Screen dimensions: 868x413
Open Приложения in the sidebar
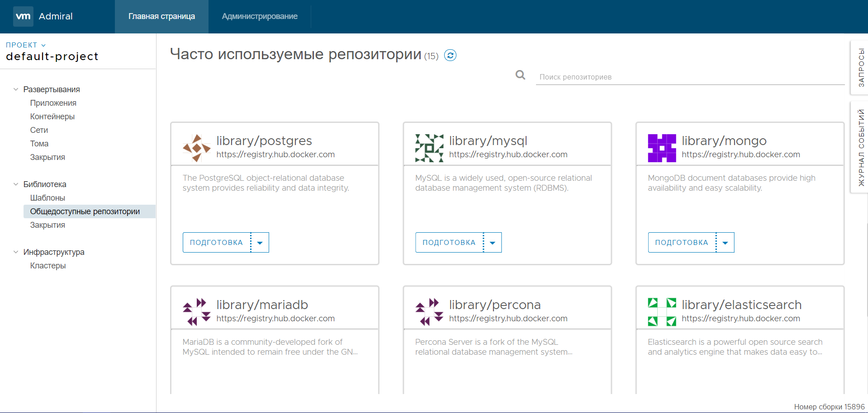click(53, 103)
